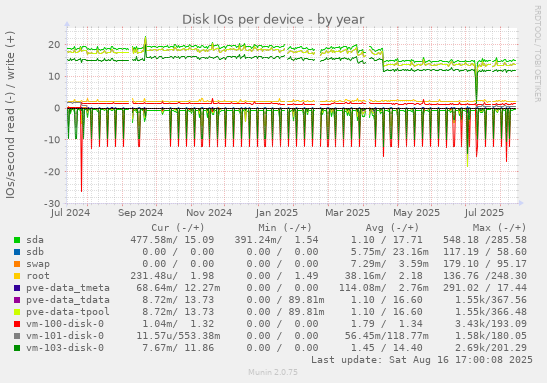Click the swap legend label
This screenshot has height=383, width=547.
(x=38, y=264)
